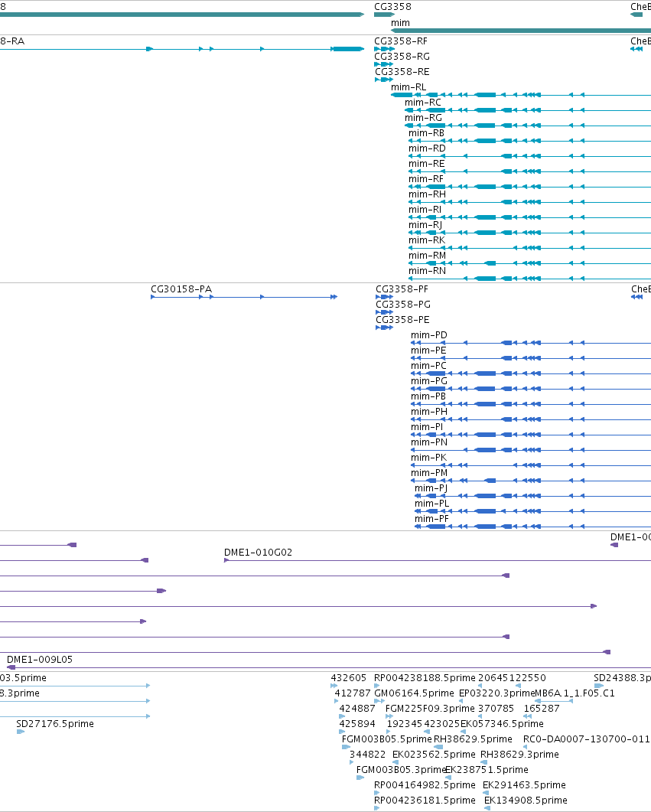This screenshot has height=812, width=651.
Task: Select EST 425894
Action: (x=357, y=724)
